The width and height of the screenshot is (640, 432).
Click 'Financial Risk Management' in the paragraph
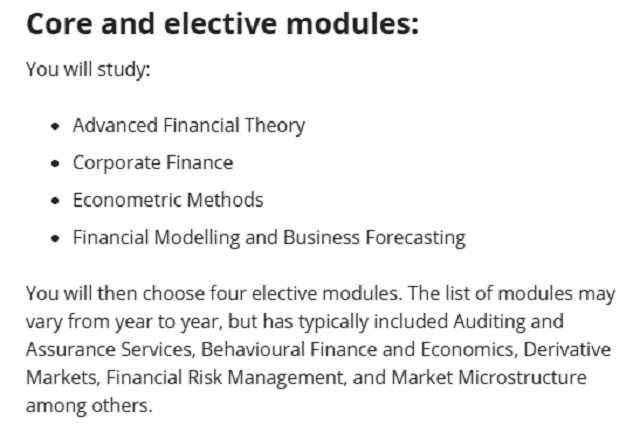coord(224,378)
